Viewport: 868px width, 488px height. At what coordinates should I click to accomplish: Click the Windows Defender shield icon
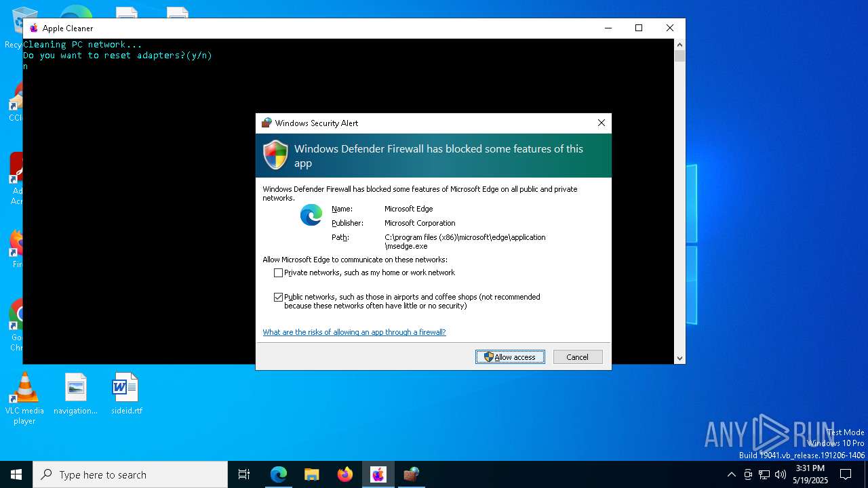(x=275, y=155)
